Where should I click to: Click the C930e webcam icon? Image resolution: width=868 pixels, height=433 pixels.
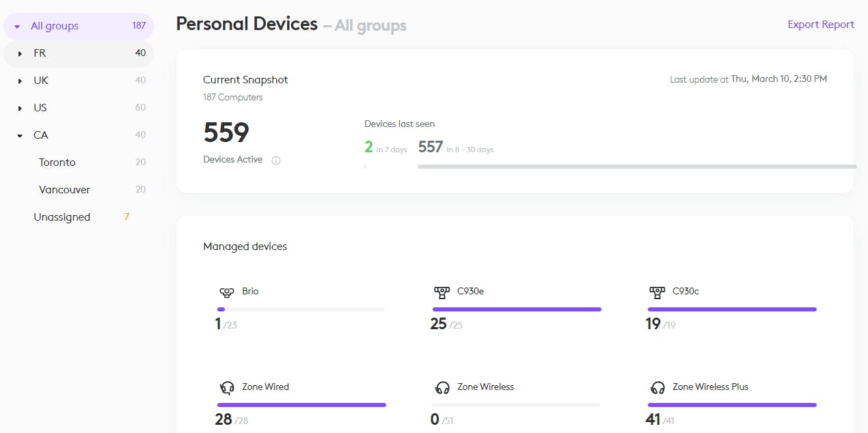click(442, 292)
